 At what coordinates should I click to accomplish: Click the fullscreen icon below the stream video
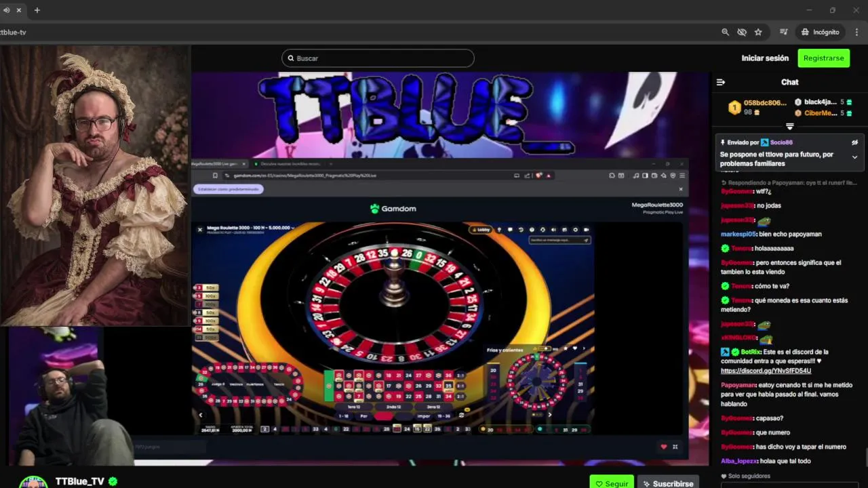point(675,447)
